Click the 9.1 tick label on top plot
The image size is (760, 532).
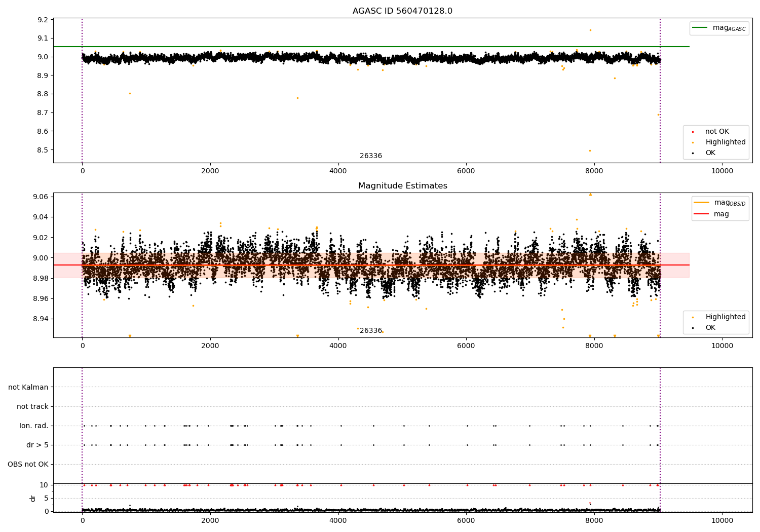[43, 38]
